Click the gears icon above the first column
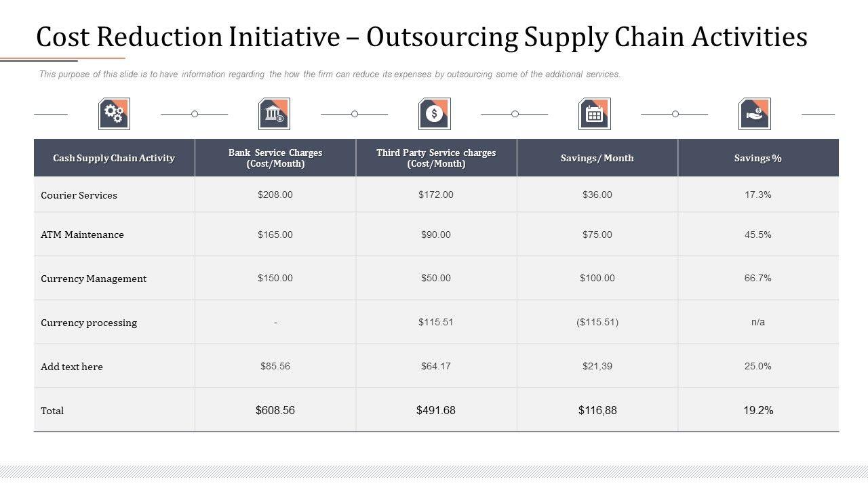The width and height of the screenshot is (868, 488). [x=114, y=114]
